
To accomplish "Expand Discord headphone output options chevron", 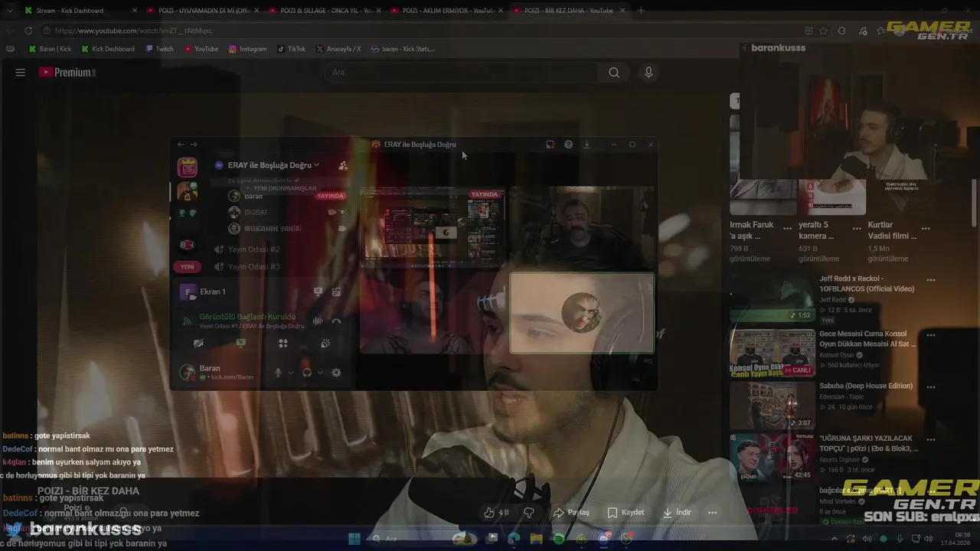I will (x=319, y=373).
